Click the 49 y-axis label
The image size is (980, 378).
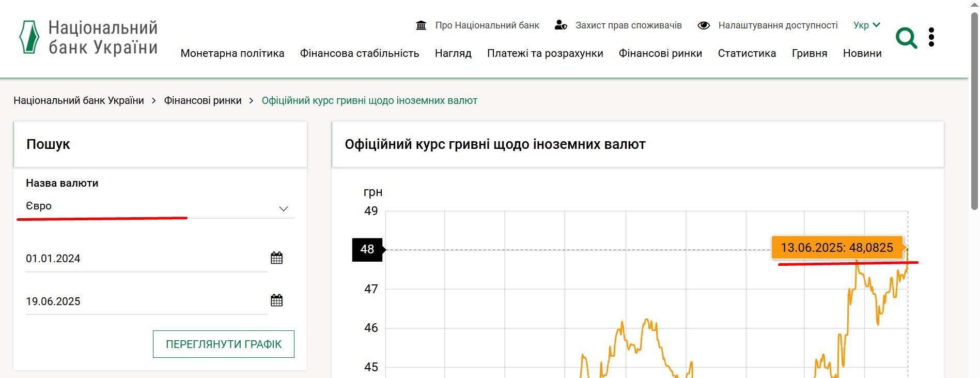click(371, 211)
